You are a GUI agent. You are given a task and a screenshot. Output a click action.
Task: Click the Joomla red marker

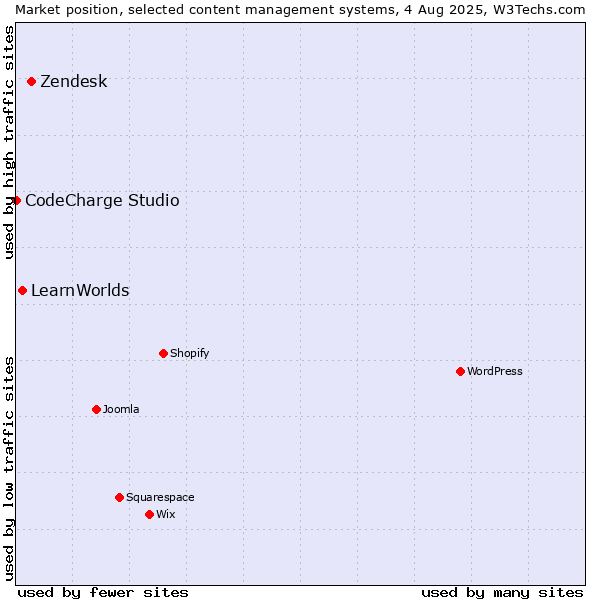point(96,410)
